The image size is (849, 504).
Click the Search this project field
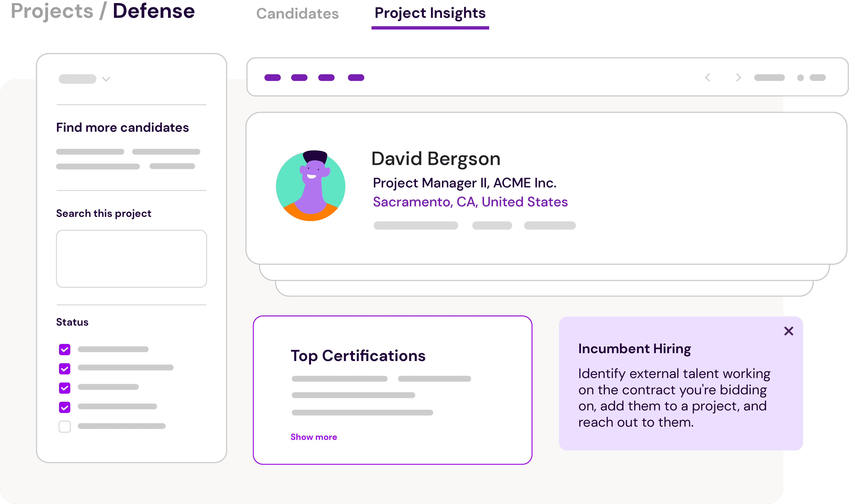click(x=131, y=258)
